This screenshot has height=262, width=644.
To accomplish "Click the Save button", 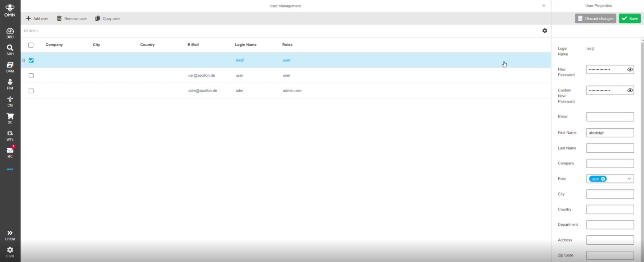I will (x=630, y=19).
